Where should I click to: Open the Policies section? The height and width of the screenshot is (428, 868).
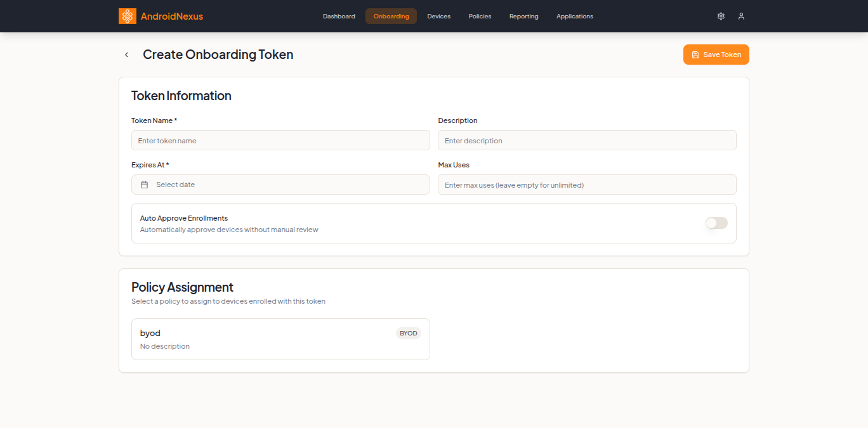coord(480,16)
